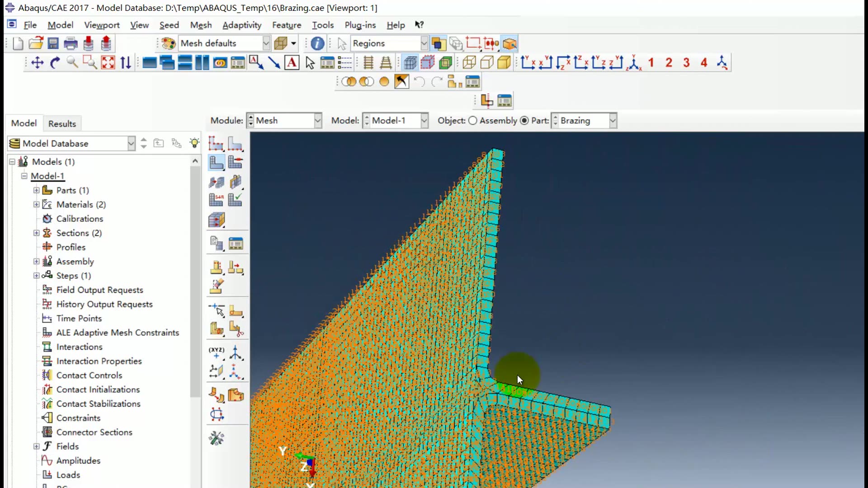Select the Verify Mesh tool icon
Screen dimensions: 868x488
click(x=235, y=200)
